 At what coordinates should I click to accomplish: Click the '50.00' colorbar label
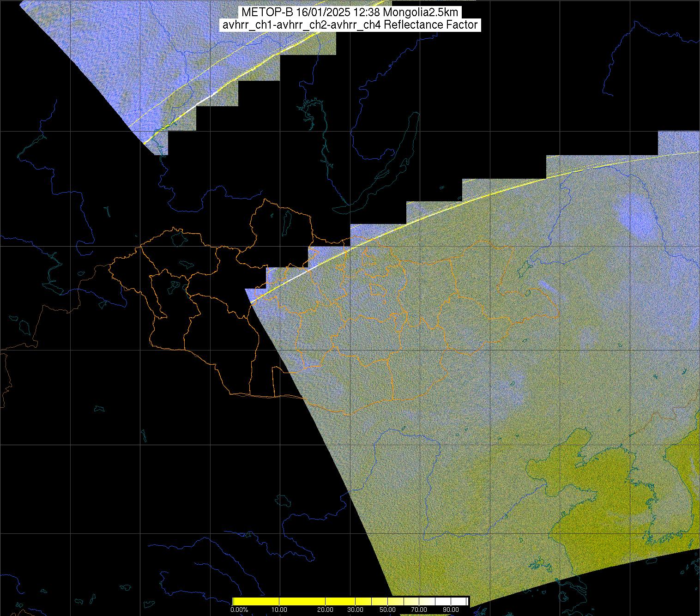(387, 610)
